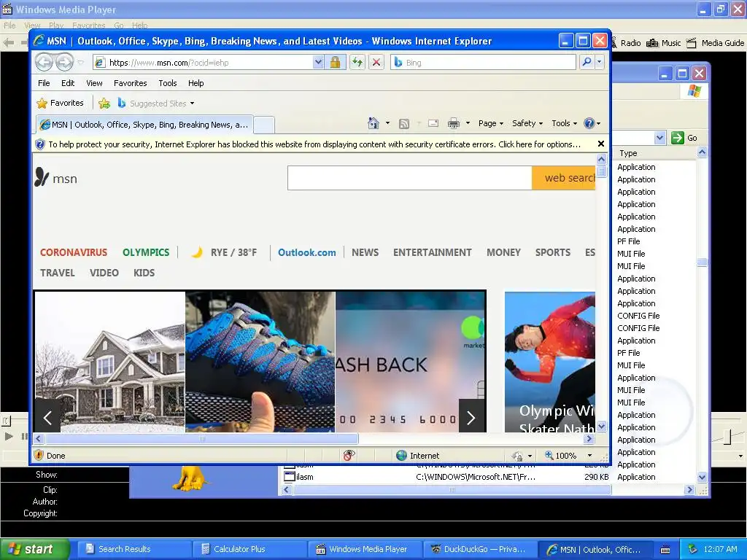Click the OLYMPICS link
The height and width of the screenshot is (560, 747).
click(146, 252)
